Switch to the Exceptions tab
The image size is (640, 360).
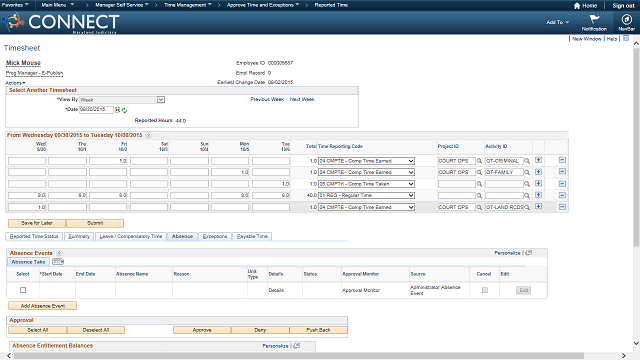pyautogui.click(x=215, y=236)
